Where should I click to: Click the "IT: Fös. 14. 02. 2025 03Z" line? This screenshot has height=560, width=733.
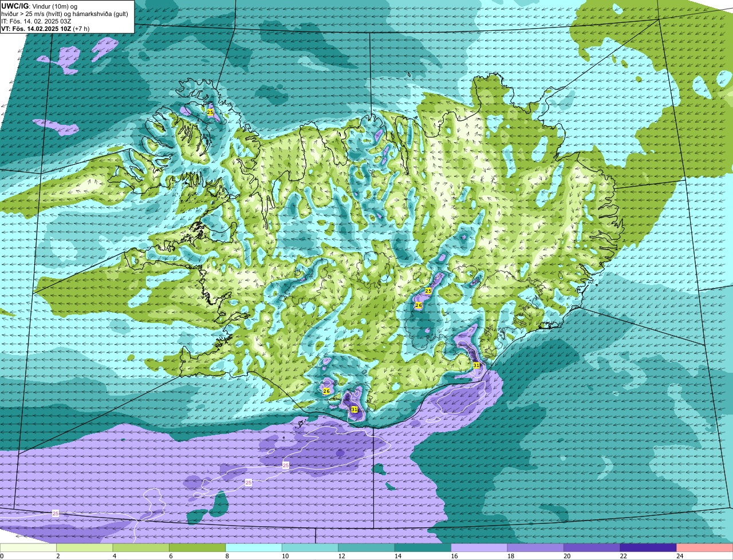coord(37,21)
